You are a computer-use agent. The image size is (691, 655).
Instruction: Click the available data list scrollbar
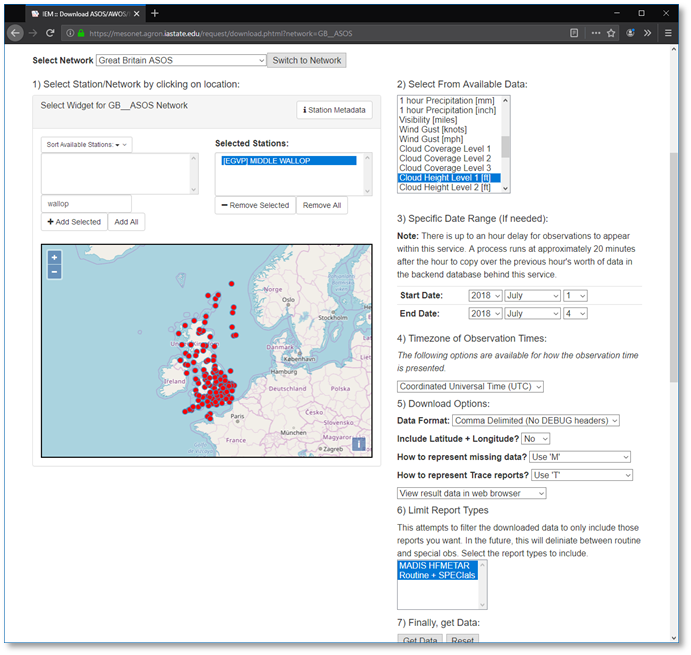point(506,146)
